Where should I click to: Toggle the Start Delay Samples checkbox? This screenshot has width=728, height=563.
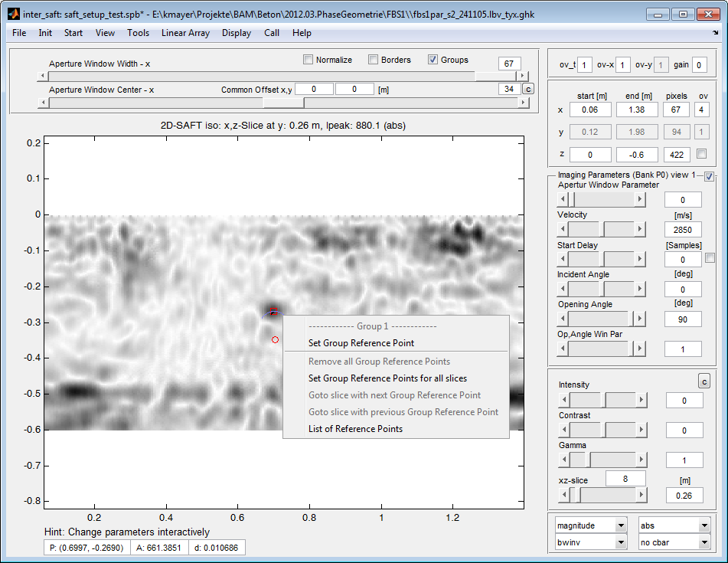(710, 258)
